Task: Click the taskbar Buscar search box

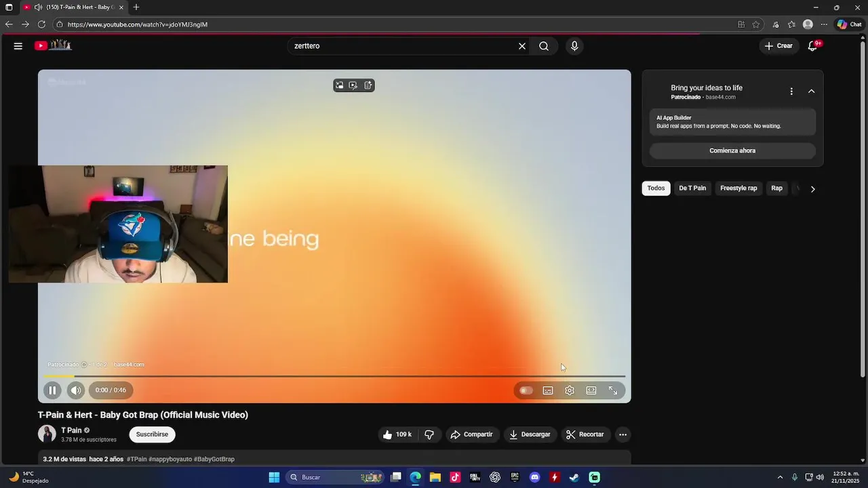Action: [x=335, y=477]
